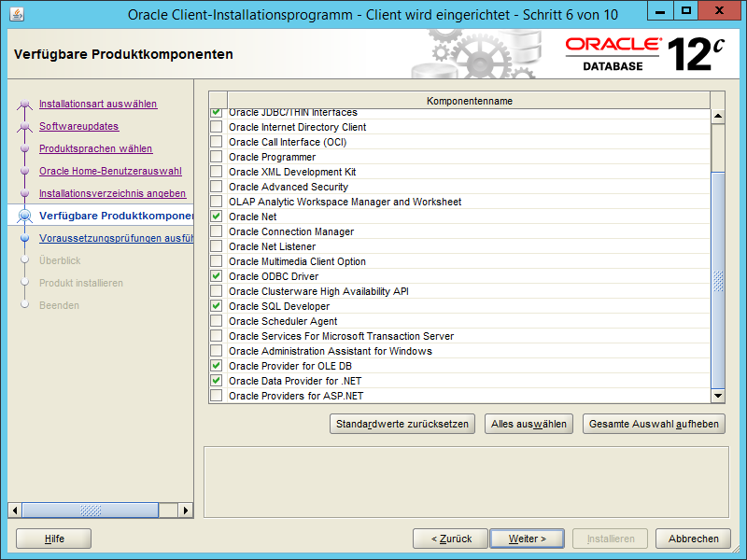Select all components via "Alles auswählen"

tap(529, 423)
